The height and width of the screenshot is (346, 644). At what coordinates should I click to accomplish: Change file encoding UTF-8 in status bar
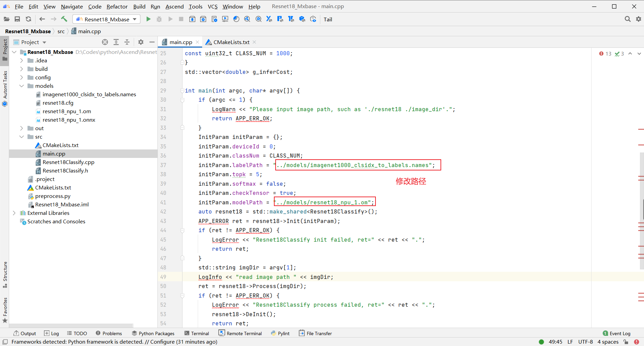pyautogui.click(x=585, y=342)
